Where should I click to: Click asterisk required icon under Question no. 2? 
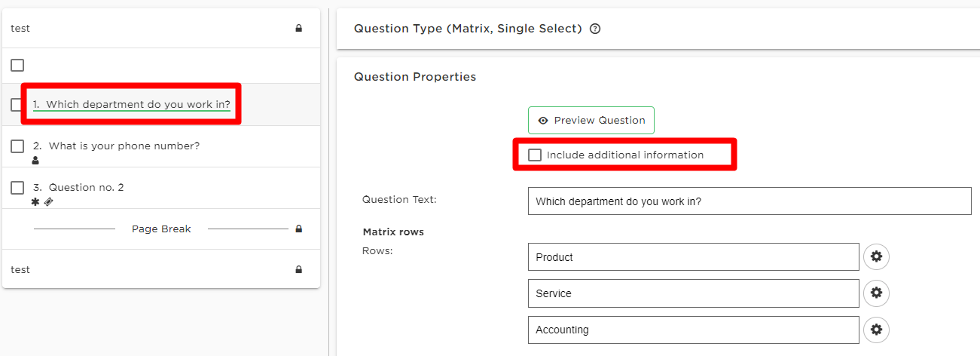click(x=35, y=201)
